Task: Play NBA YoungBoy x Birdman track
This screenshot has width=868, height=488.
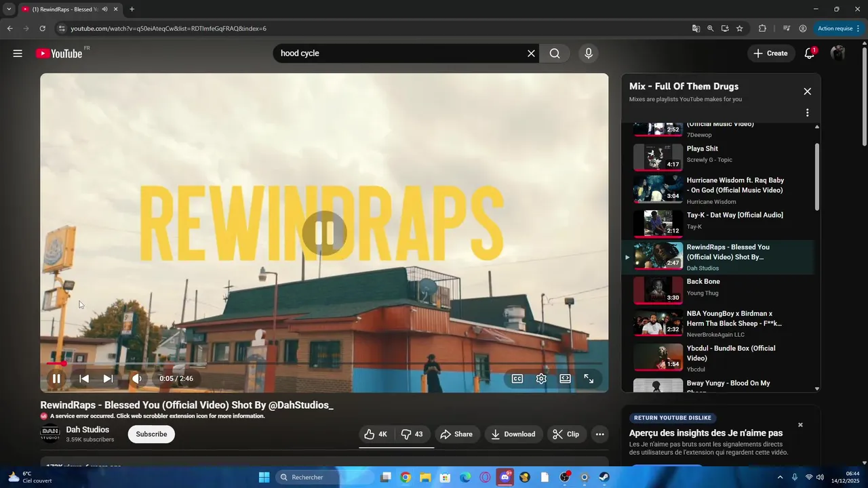Action: coord(722,323)
